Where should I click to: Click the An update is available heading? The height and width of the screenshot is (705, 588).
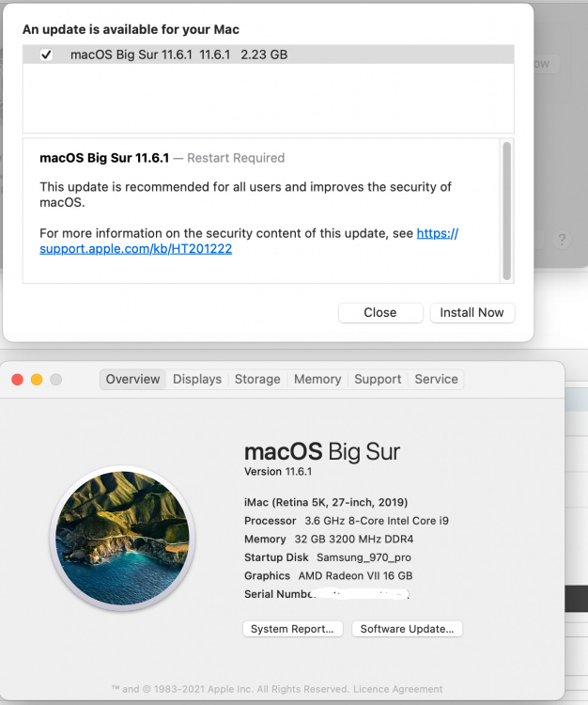pos(131,30)
